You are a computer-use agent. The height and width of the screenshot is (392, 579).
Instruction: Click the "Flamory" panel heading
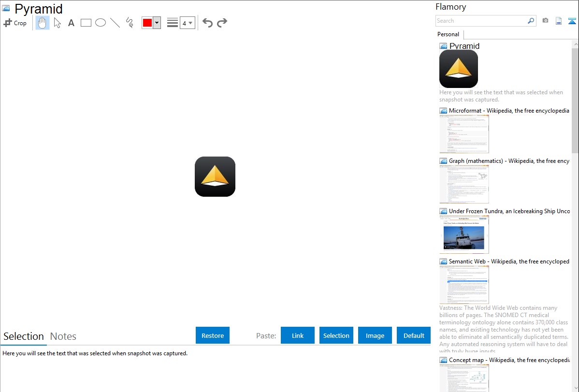(x=451, y=7)
